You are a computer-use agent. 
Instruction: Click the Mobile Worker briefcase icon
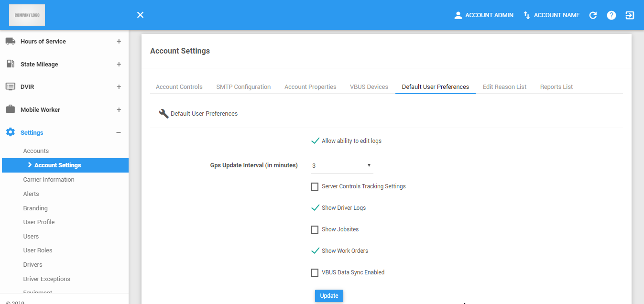pos(10,109)
